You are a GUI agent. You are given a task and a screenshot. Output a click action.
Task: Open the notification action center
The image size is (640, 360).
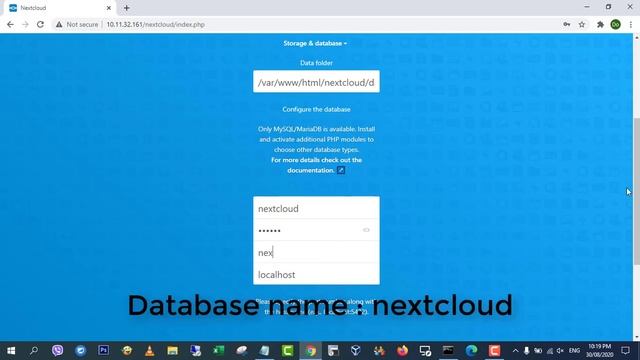[x=625, y=350]
